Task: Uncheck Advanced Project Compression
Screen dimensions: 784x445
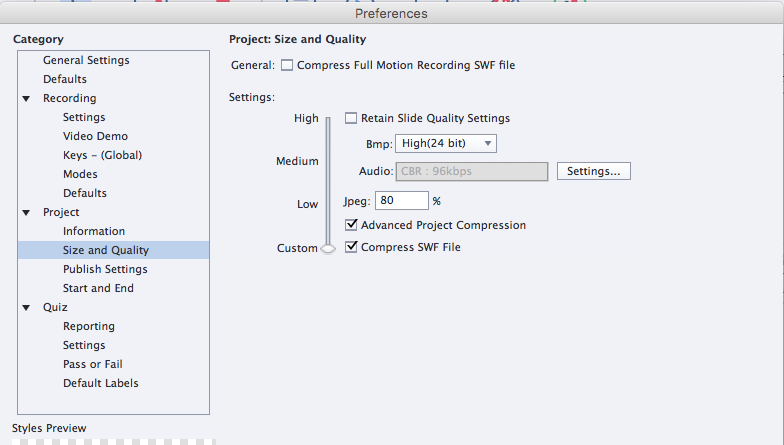Action: click(351, 226)
